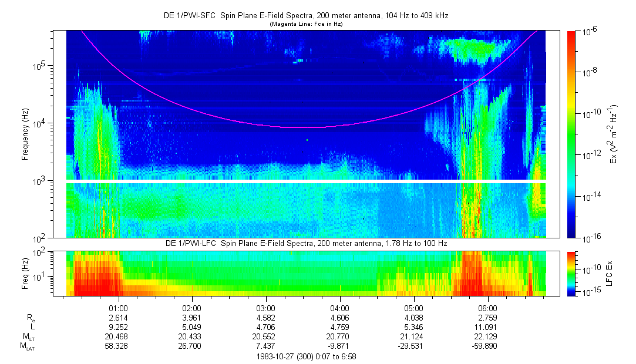Click the Ex colorbar units label
Viewport: 636px width, 364px height.
(613, 134)
